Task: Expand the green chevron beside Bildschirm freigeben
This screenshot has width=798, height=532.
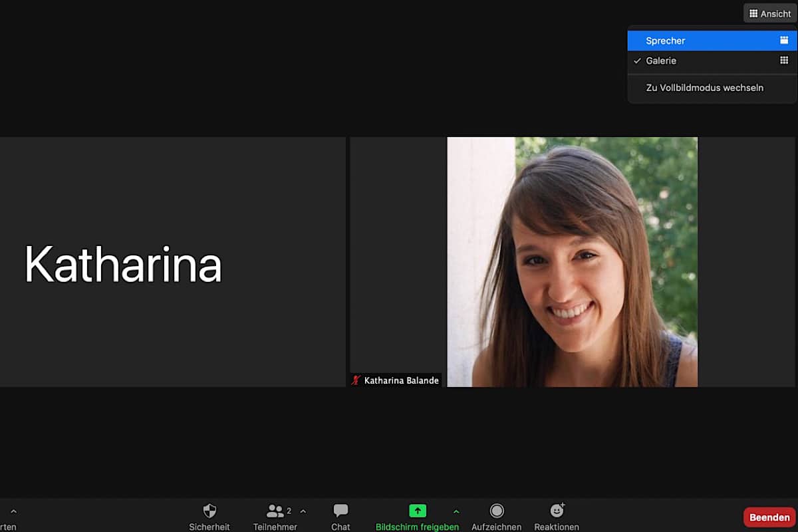Action: click(x=456, y=511)
